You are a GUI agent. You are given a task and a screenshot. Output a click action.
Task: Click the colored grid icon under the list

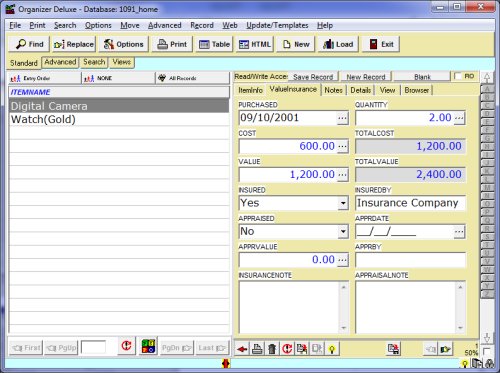coord(148,346)
